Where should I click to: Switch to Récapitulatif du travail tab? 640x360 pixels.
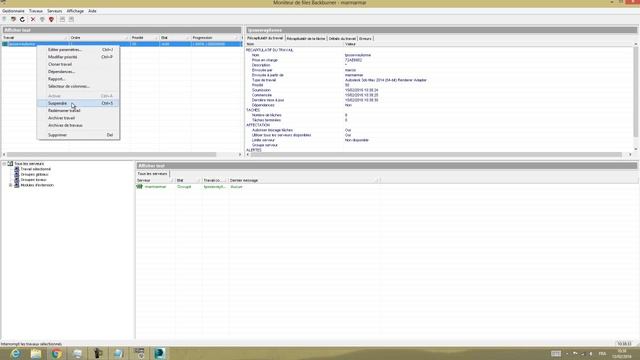265,38
